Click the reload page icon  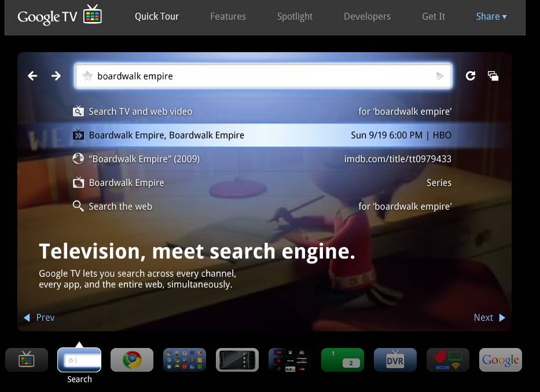(471, 76)
